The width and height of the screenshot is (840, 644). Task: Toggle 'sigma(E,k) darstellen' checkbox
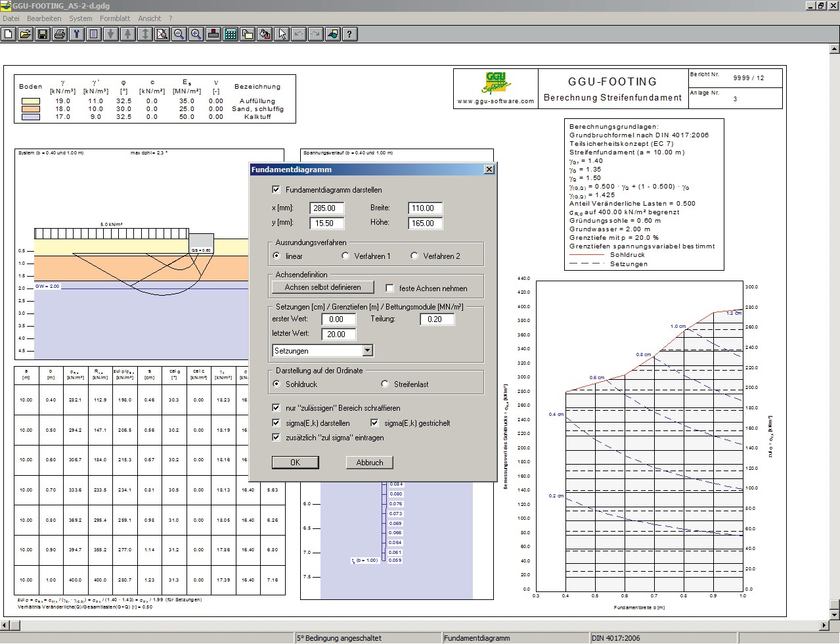tap(276, 423)
